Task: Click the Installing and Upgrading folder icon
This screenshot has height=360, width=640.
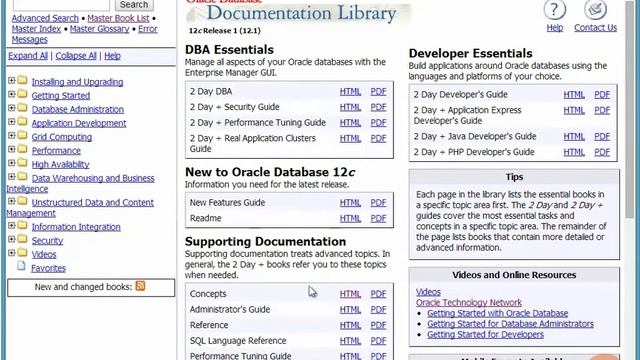Action: pos(22,80)
